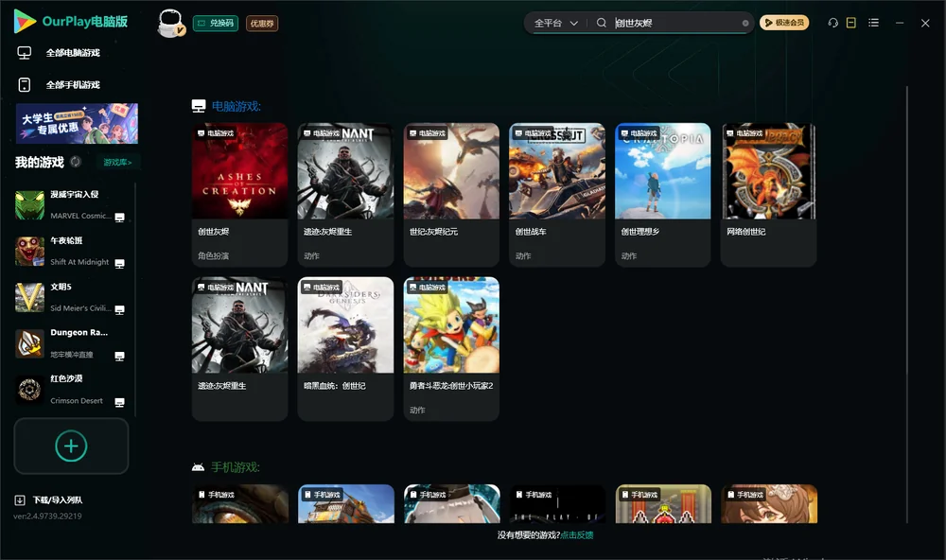Click the magnifier search icon
Image resolution: width=946 pixels, height=560 pixels.
pyautogui.click(x=602, y=23)
